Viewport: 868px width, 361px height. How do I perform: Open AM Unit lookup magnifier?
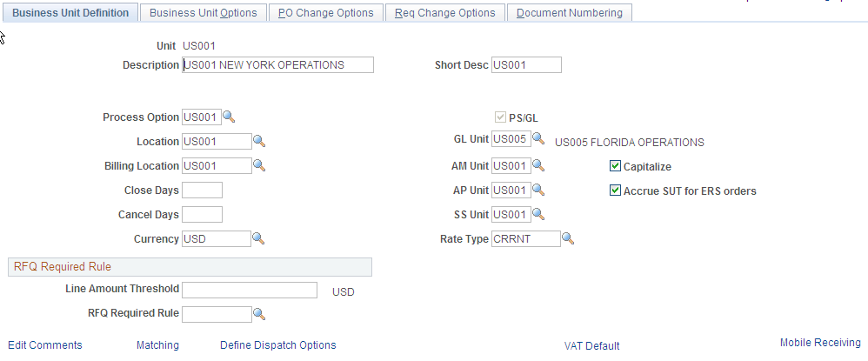pos(538,165)
